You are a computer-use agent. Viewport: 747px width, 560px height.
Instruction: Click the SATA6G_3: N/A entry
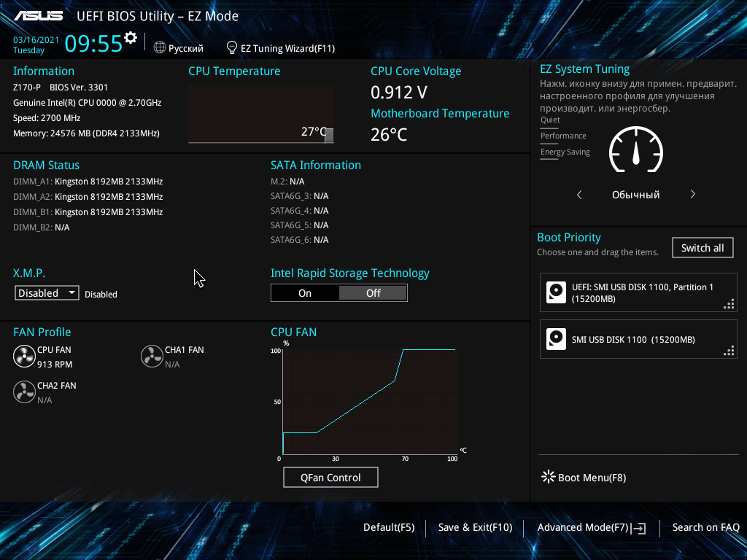coord(300,196)
